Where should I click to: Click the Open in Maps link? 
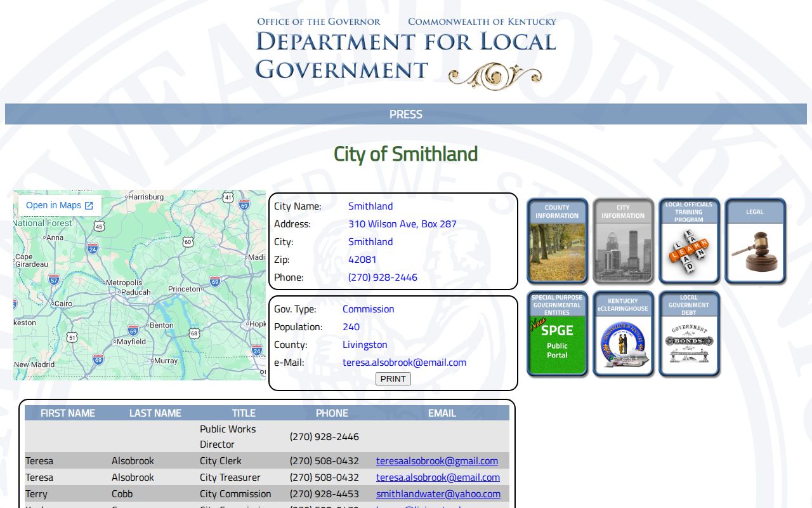click(60, 205)
